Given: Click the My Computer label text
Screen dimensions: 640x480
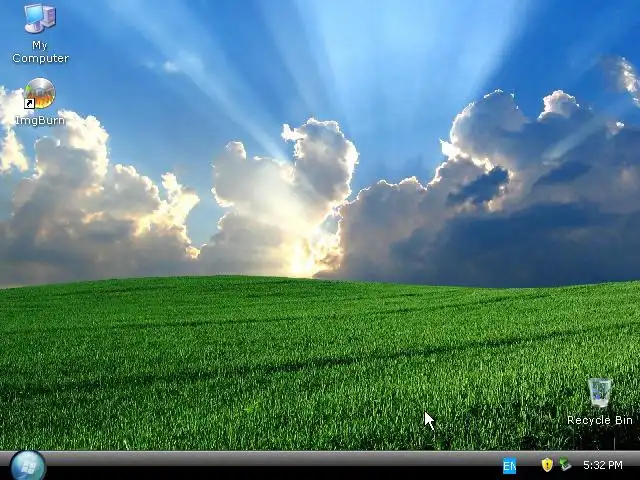Looking at the screenshot, I should [x=40, y=51].
